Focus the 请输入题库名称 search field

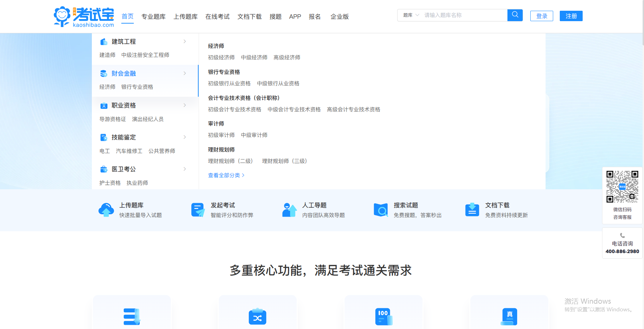point(464,15)
